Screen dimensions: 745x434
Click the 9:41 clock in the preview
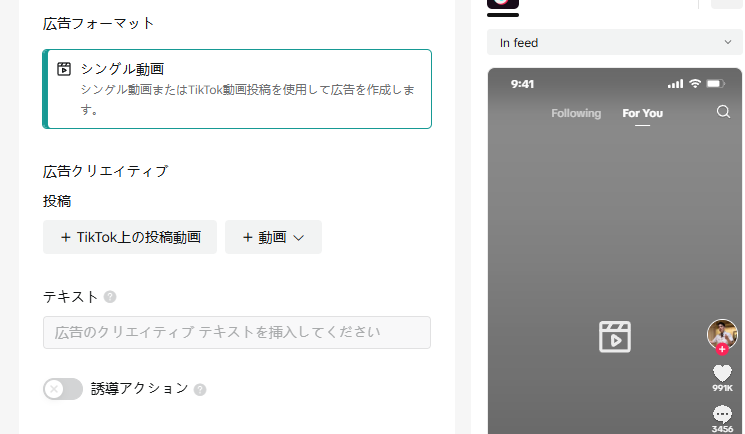tap(522, 84)
